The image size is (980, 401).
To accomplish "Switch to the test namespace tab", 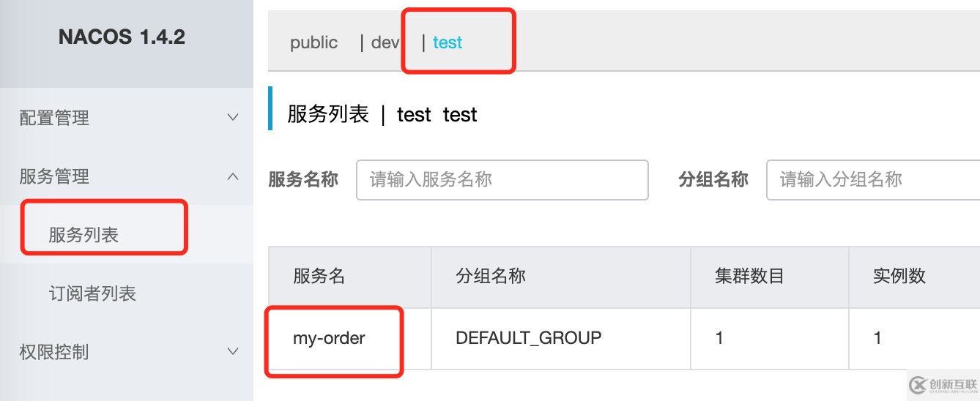I will coord(448,42).
